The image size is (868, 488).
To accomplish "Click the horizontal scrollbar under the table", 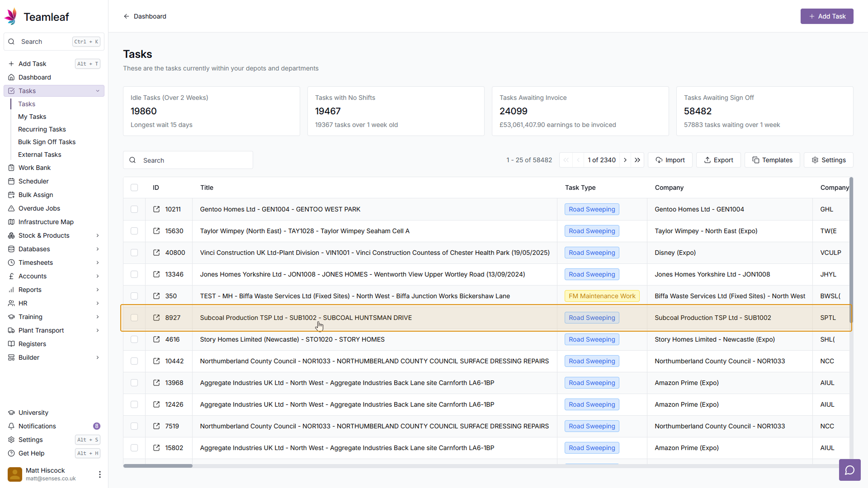I will pyautogui.click(x=158, y=466).
